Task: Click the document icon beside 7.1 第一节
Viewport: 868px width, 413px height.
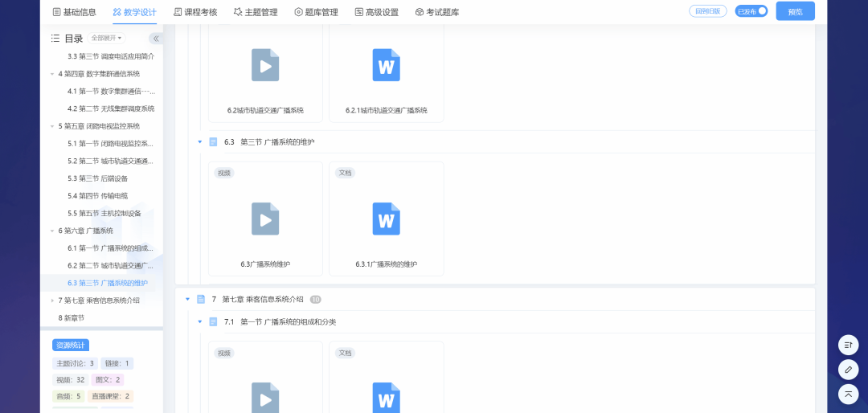Action: tap(213, 321)
